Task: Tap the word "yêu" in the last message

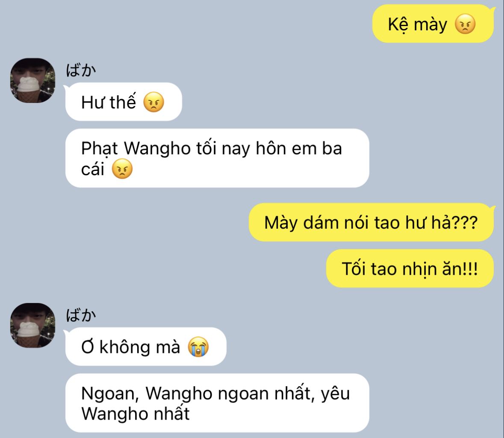Action: pos(335,394)
